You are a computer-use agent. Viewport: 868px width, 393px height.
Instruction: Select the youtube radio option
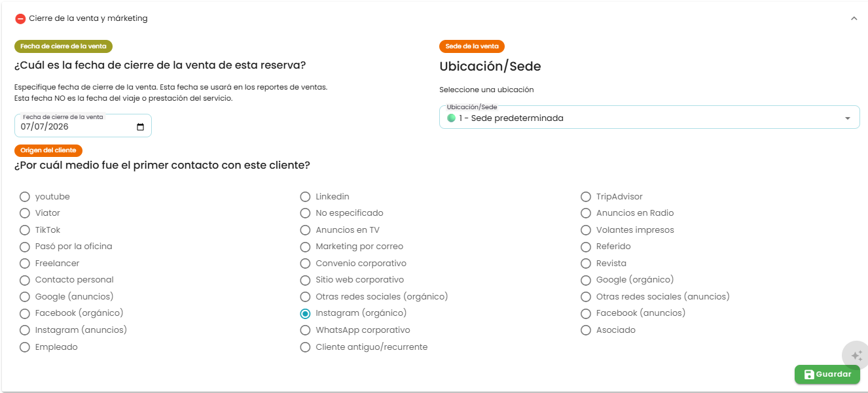[25, 197]
